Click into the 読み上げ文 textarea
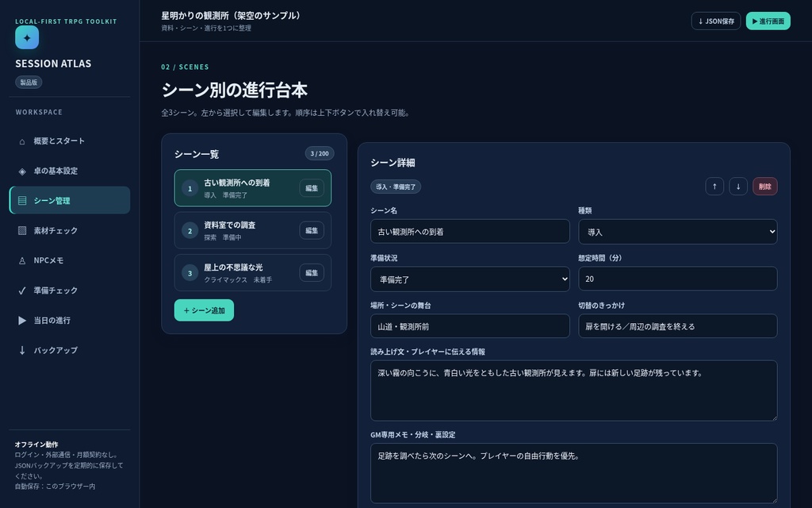This screenshot has width=812, height=508. coord(574,391)
